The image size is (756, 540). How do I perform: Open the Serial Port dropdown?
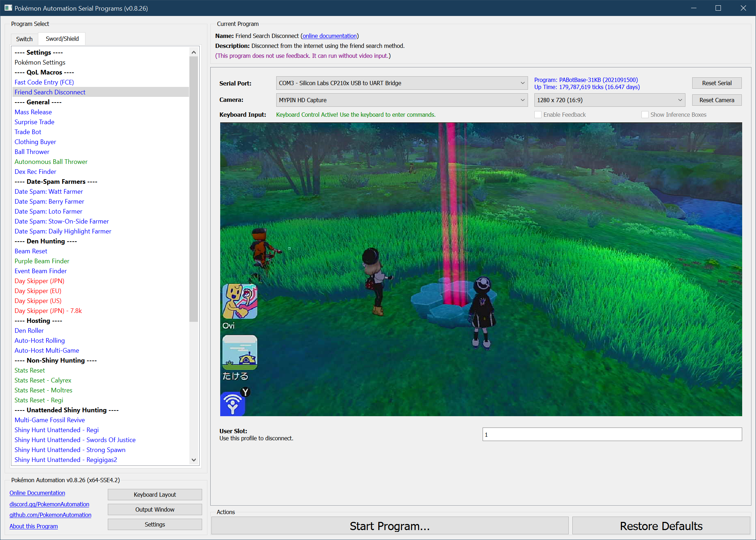point(402,83)
